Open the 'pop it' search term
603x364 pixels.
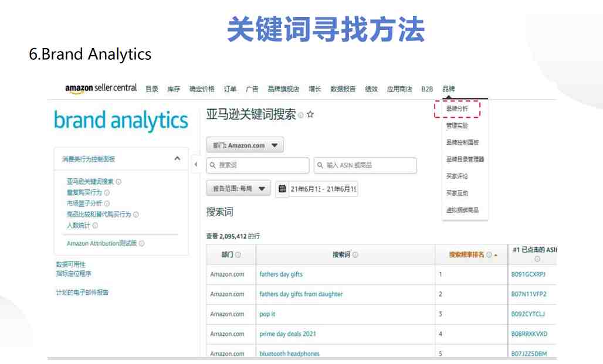pyautogui.click(x=267, y=314)
